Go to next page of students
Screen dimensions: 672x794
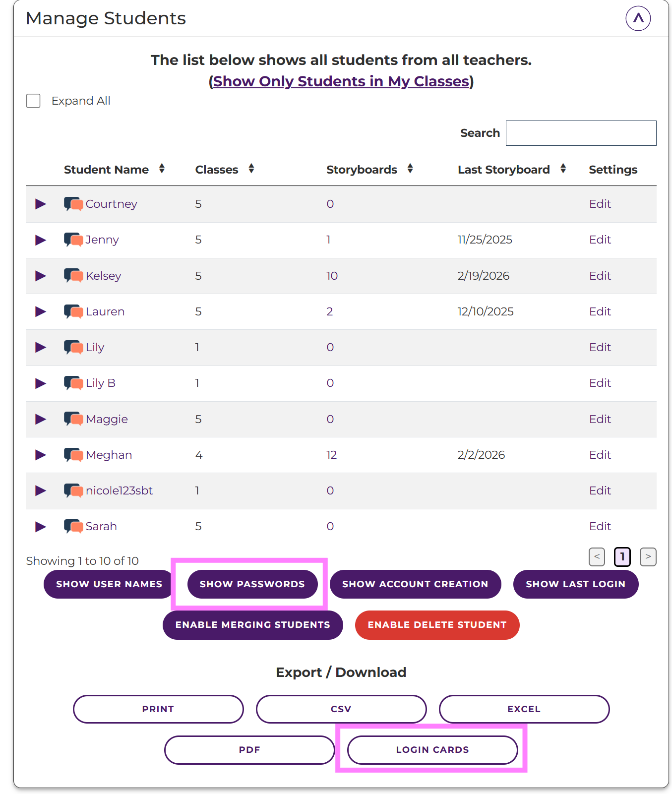648,556
